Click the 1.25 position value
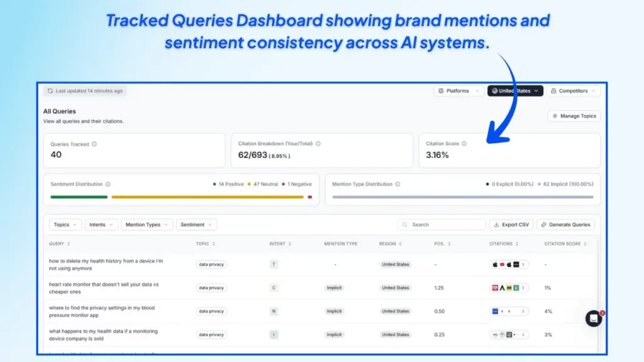The height and width of the screenshot is (362, 644). 439,288
